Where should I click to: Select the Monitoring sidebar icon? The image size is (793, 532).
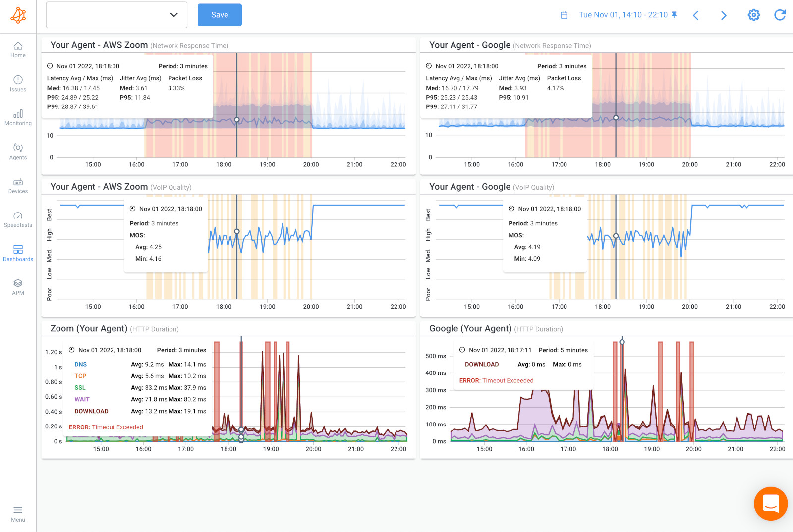click(18, 117)
